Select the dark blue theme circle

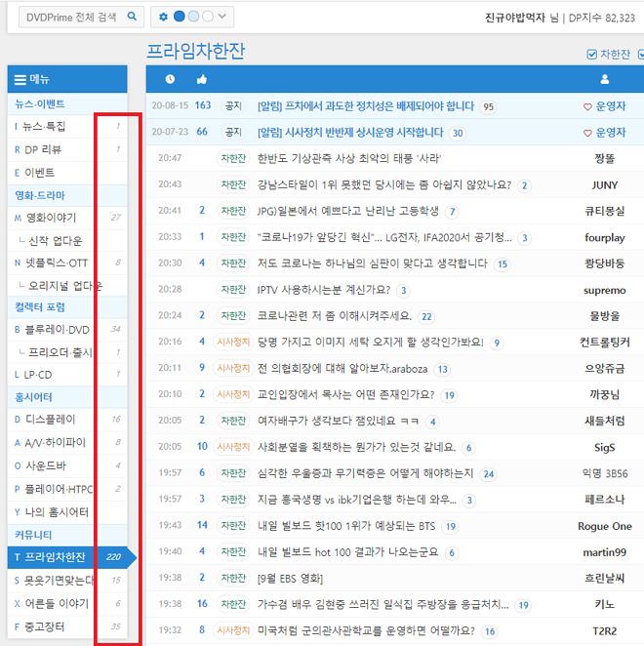point(180,16)
